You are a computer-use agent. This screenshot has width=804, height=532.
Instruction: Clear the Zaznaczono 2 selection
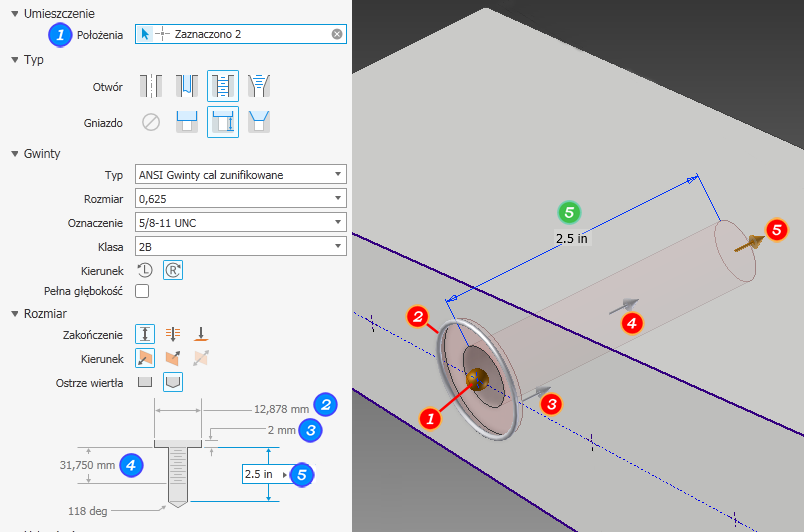[x=337, y=34]
